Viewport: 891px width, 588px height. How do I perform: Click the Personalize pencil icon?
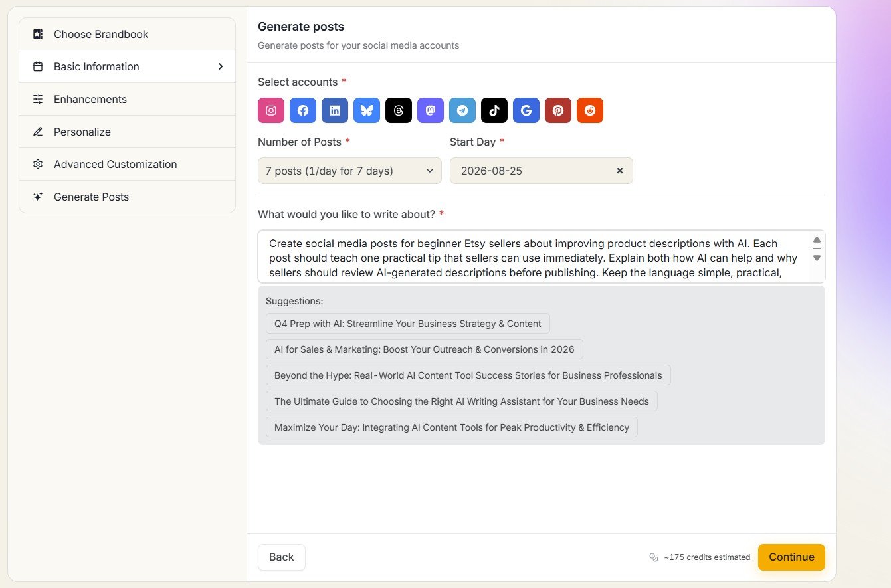click(38, 132)
